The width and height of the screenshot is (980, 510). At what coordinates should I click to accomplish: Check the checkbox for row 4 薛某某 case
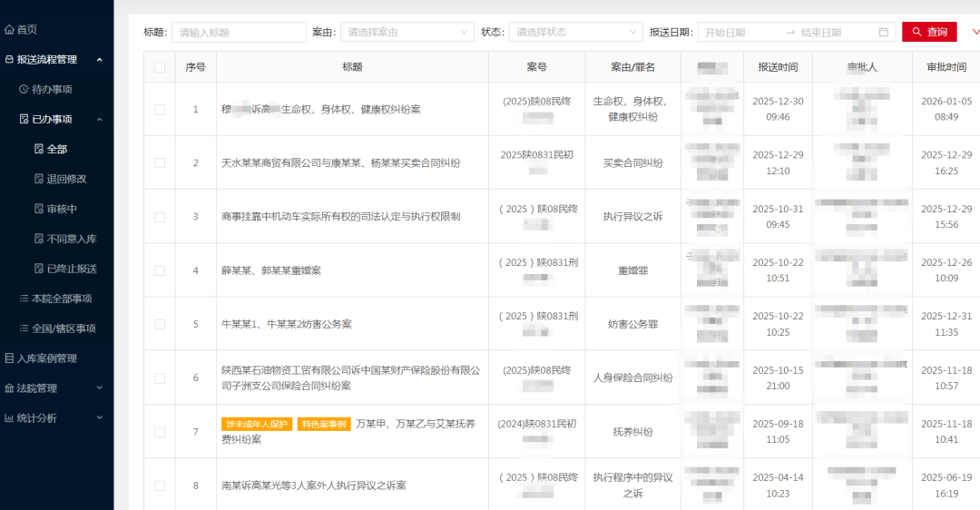pyautogui.click(x=160, y=270)
